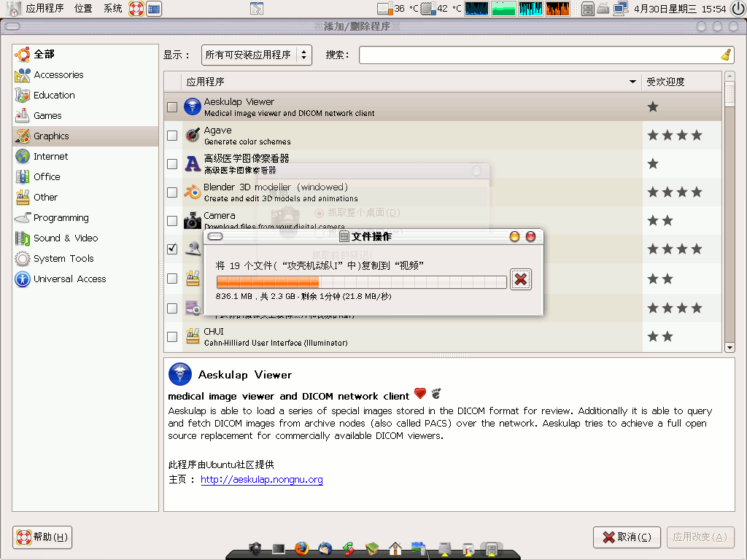This screenshot has height=560, width=747.
Task: Click the CHUI package icon
Action: 193,336
